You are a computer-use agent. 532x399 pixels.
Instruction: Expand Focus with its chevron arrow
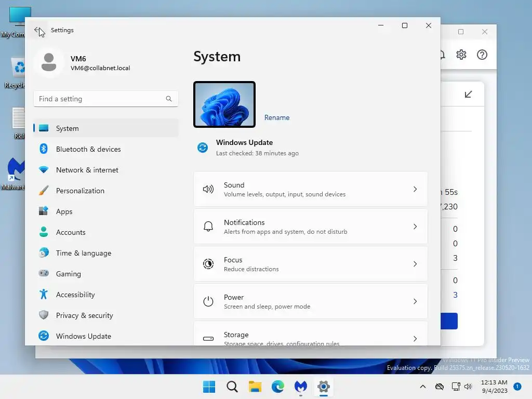point(415,264)
